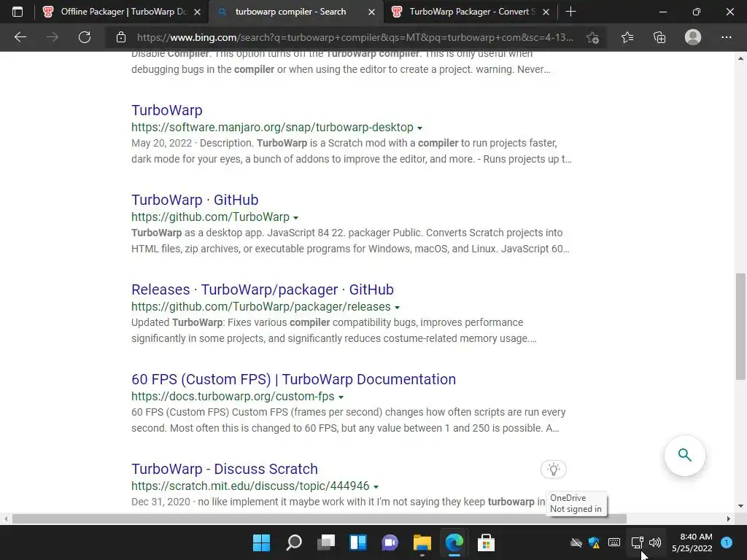This screenshot has width=747, height=560.
Task: Click the horizontal scrollbar left arrow
Action: point(6,518)
